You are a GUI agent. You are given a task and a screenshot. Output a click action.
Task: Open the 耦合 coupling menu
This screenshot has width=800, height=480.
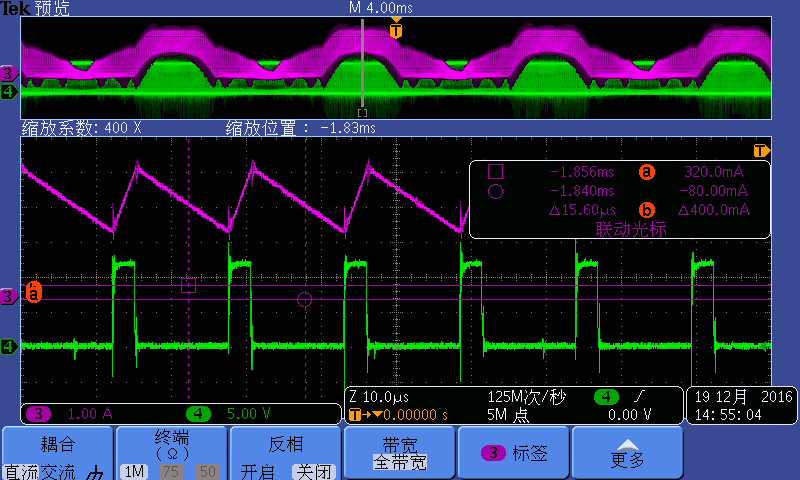pos(58,444)
